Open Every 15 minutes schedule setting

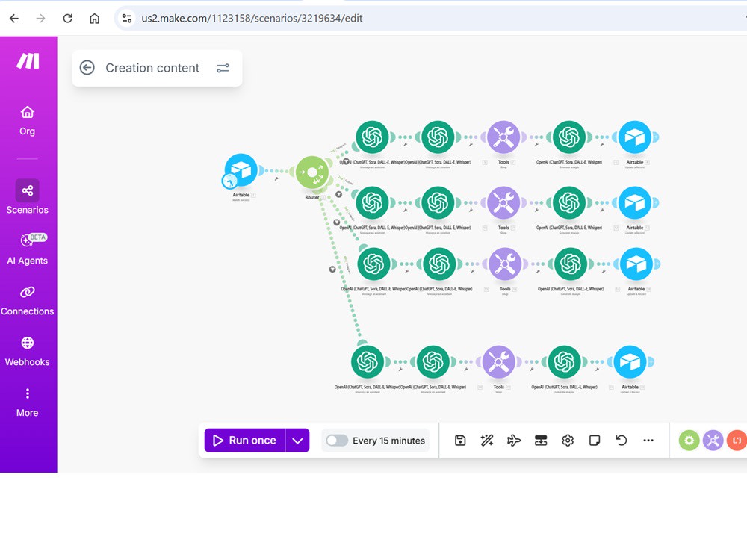pos(388,441)
